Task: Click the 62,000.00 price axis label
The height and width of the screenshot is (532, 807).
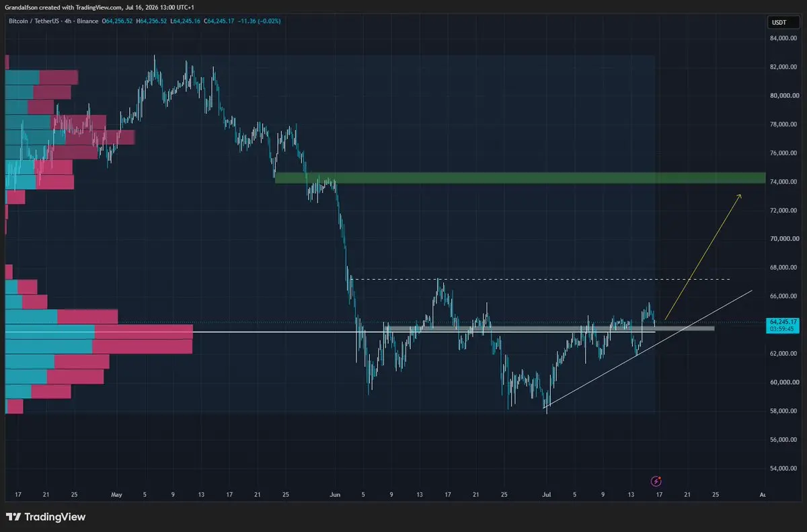Action: [x=785, y=354]
